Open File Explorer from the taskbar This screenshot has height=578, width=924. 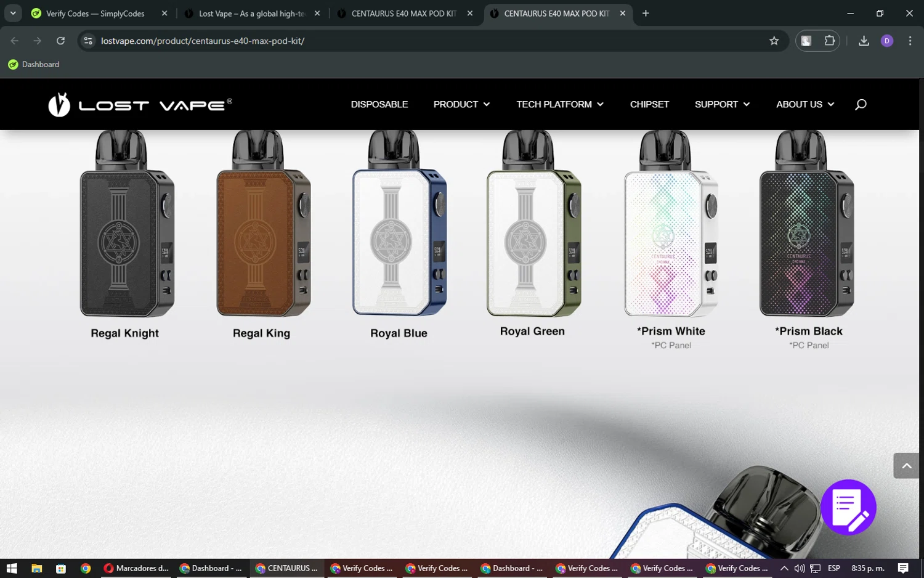coord(36,568)
